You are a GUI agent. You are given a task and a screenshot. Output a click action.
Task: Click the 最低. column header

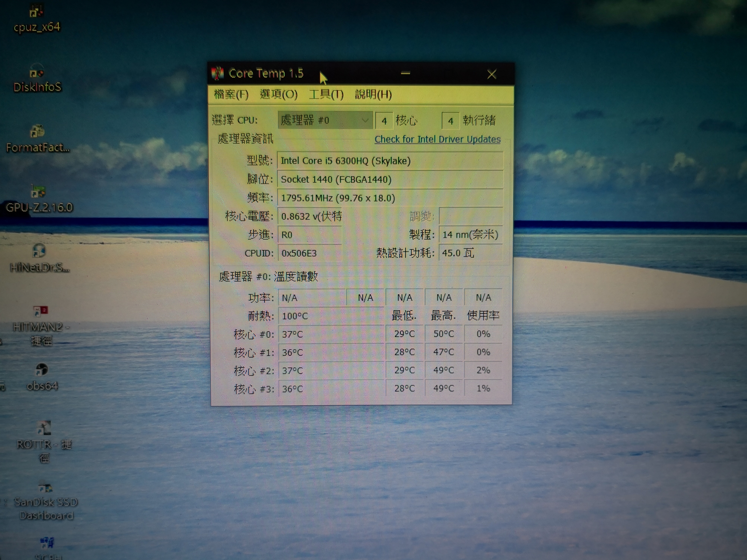click(x=404, y=316)
